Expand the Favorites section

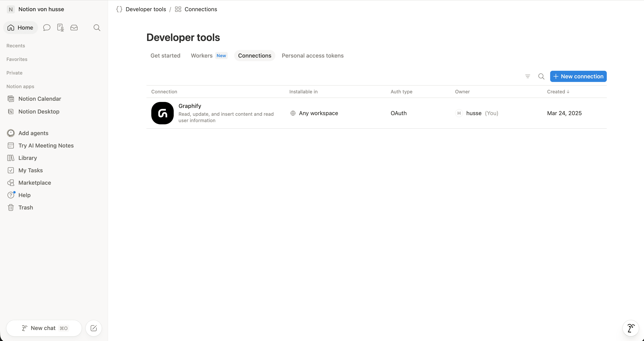pos(17,59)
